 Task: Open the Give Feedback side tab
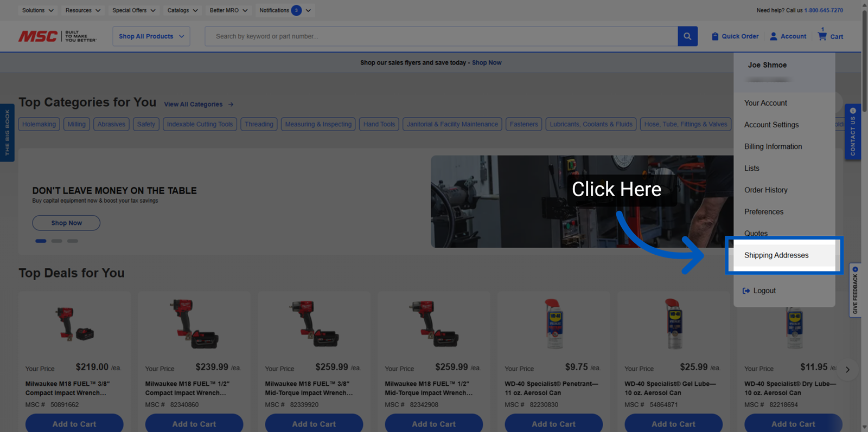855,290
